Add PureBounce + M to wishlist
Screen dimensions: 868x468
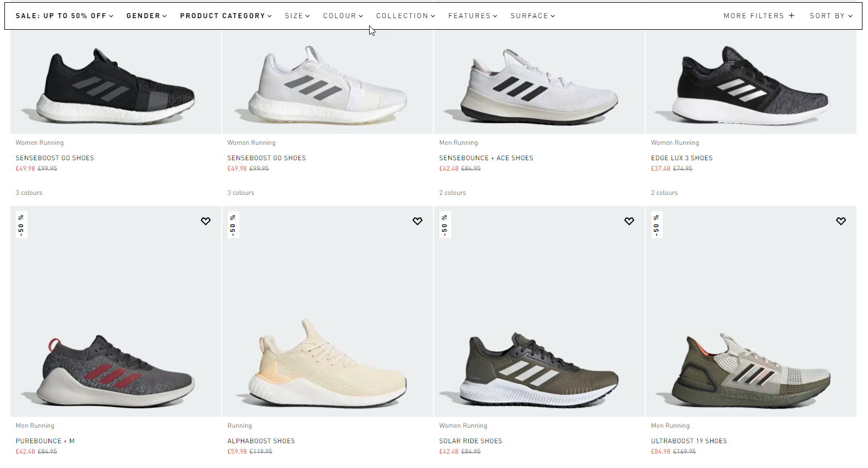(206, 221)
